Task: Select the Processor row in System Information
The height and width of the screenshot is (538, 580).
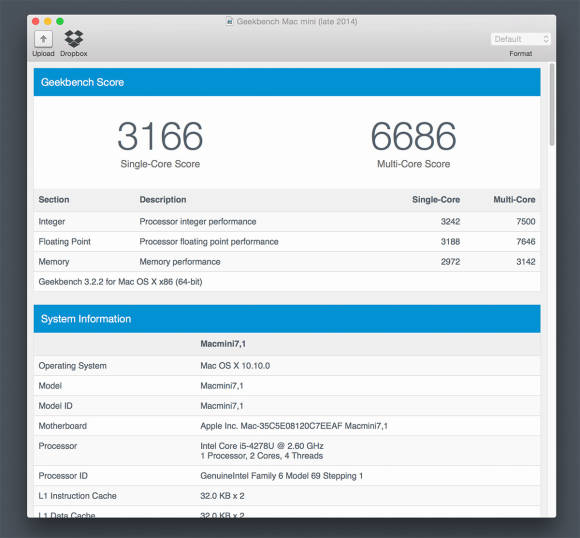Action: tap(287, 451)
